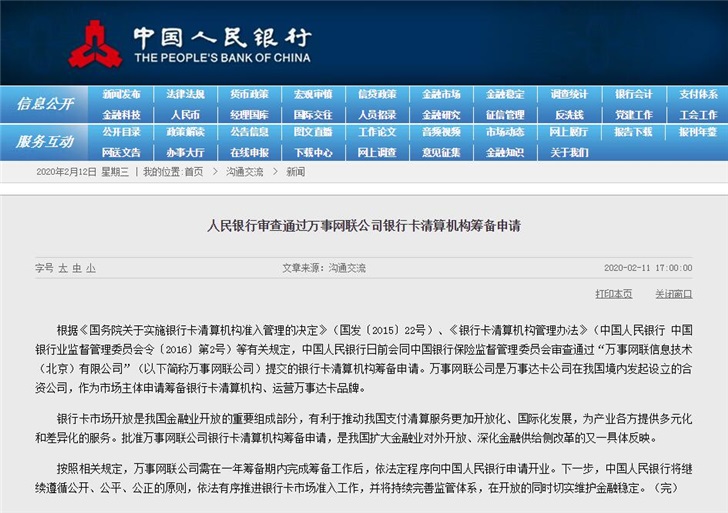This screenshot has height=513, width=728.
Task: Set font size to 大 (large)
Action: tap(63, 268)
